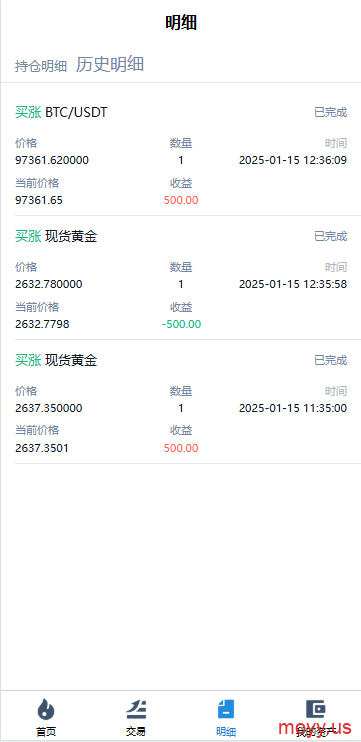Click the price 97361.620000
The height and width of the screenshot is (742, 361).
click(52, 160)
